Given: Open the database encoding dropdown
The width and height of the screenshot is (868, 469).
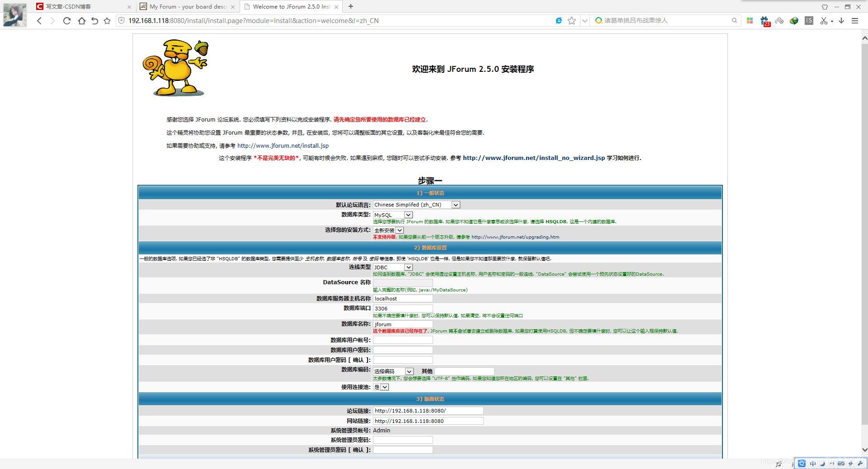Looking at the screenshot, I should pos(393,371).
